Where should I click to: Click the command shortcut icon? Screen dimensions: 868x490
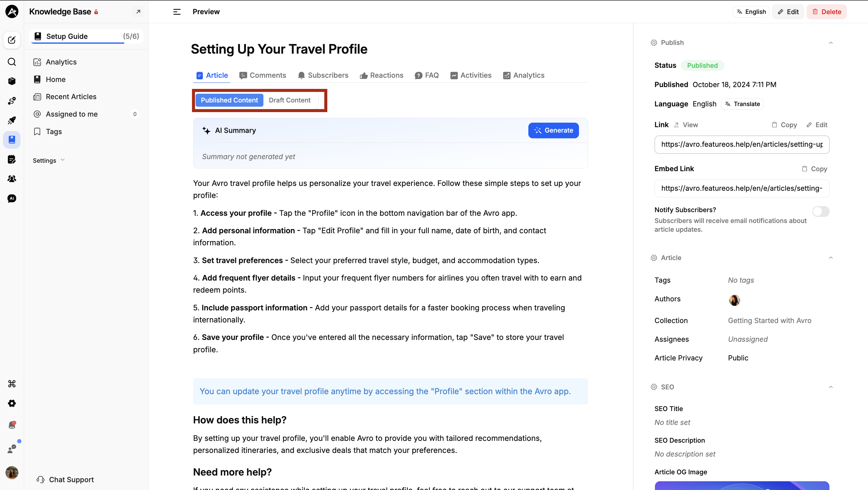pyautogui.click(x=12, y=384)
